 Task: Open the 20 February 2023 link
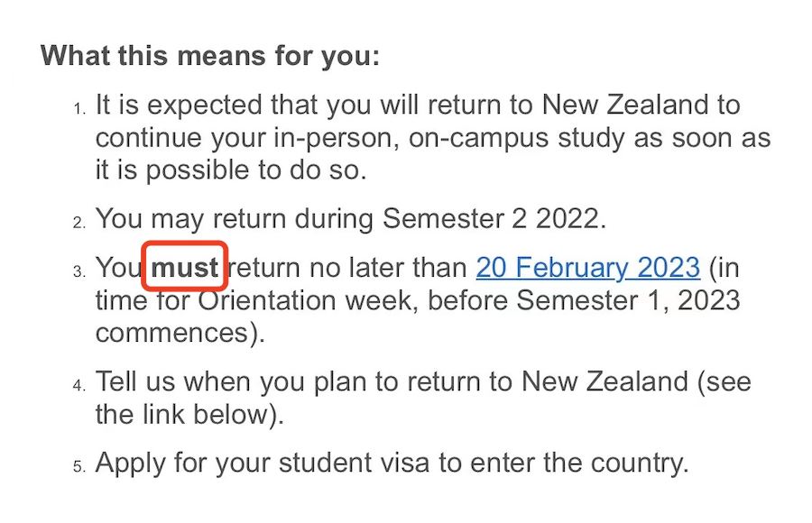(587, 268)
